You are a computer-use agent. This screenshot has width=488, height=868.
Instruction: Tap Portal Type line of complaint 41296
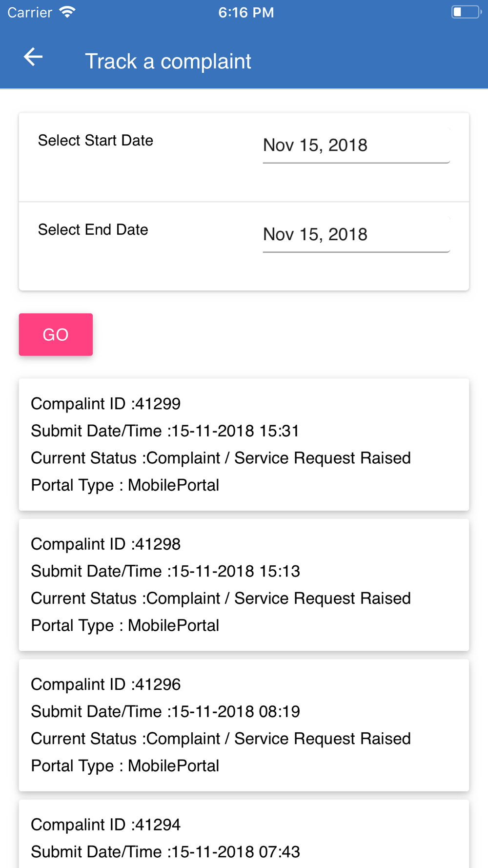[x=125, y=766]
